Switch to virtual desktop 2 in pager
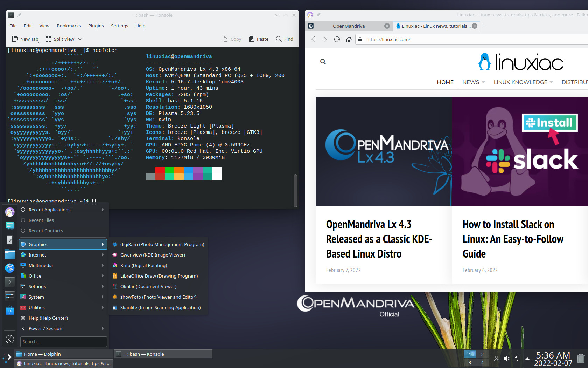The image size is (588, 368). [482, 354]
